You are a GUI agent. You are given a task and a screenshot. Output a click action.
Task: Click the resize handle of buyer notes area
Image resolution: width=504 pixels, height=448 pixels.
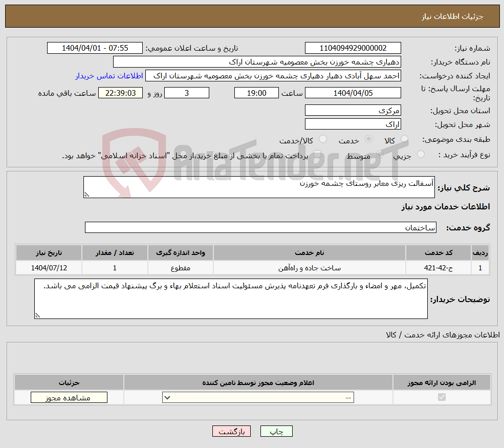coord(37,315)
